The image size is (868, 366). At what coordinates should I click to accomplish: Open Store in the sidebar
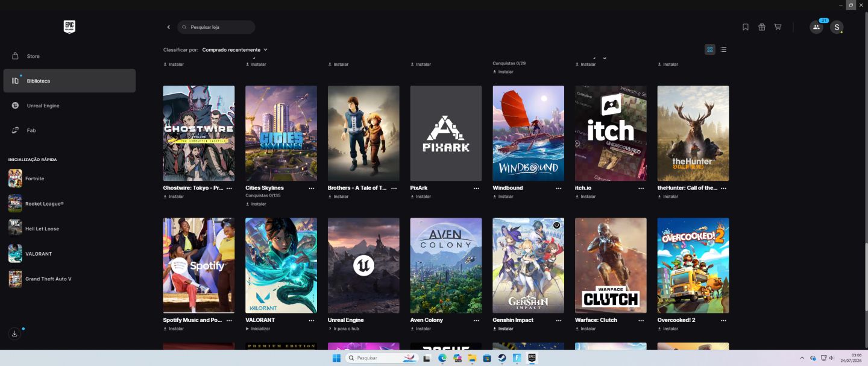click(x=69, y=56)
